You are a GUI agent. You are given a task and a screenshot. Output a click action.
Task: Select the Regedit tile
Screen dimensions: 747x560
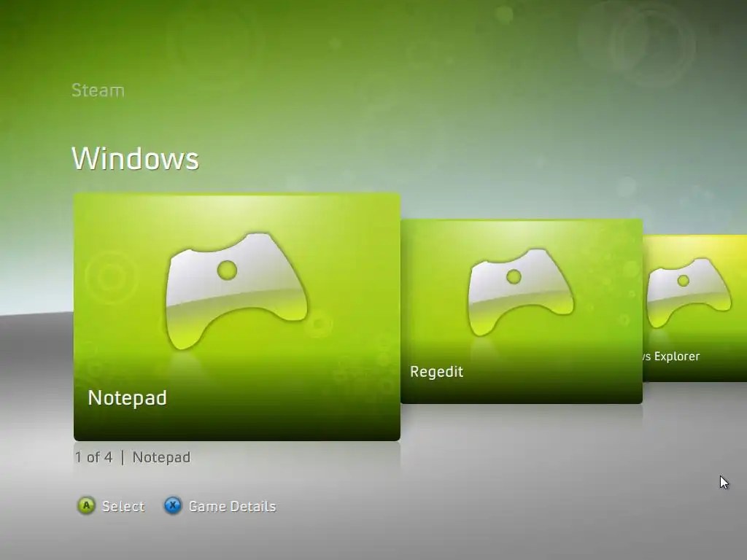522,311
